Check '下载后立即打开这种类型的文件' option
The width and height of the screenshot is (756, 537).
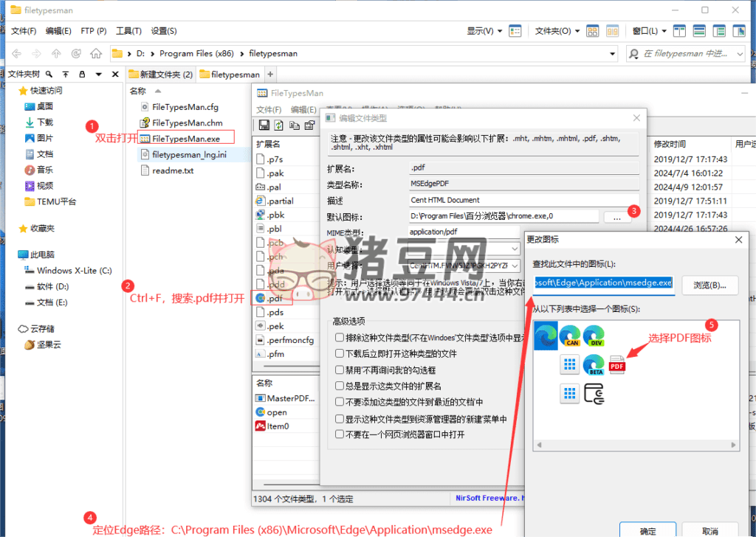coord(340,353)
